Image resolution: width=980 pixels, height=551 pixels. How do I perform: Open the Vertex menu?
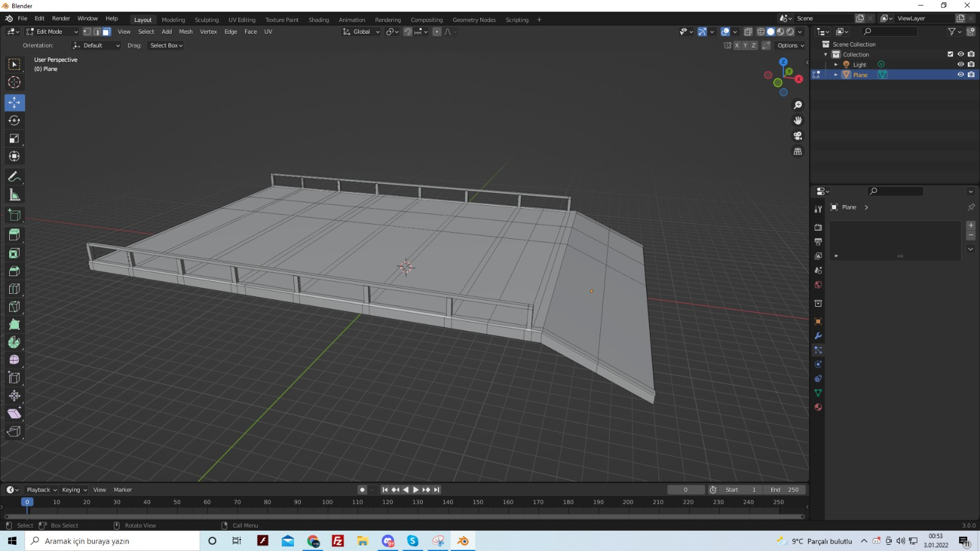(208, 32)
